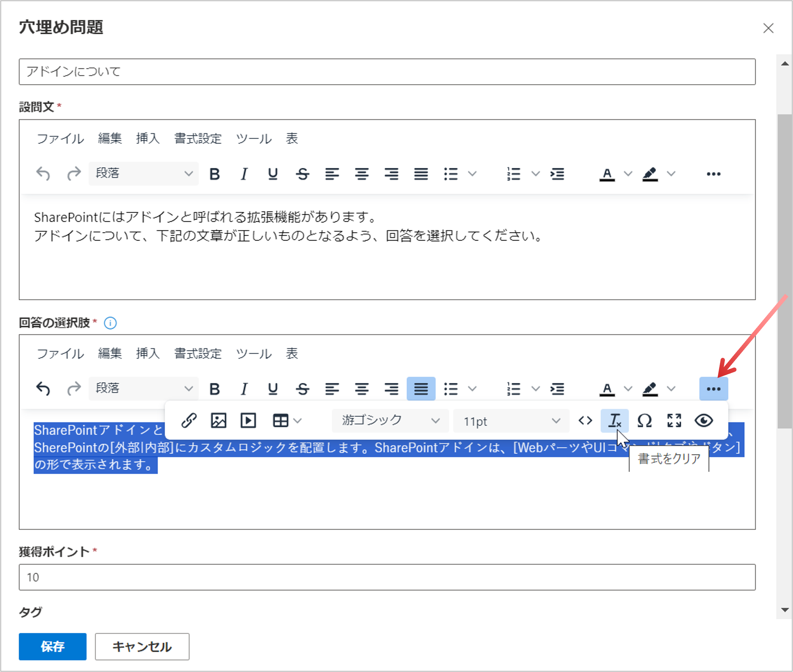
Task: Click the clear formatting icon
Action: [614, 421]
